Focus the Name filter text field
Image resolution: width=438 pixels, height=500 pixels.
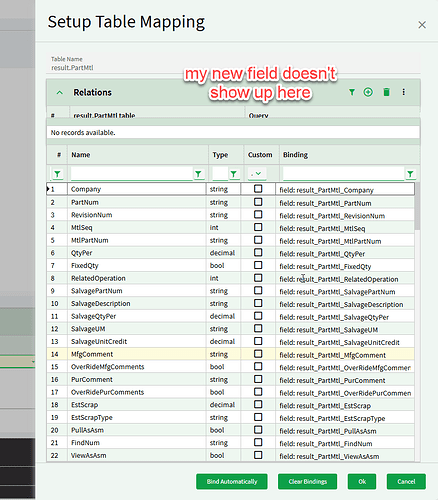point(132,174)
